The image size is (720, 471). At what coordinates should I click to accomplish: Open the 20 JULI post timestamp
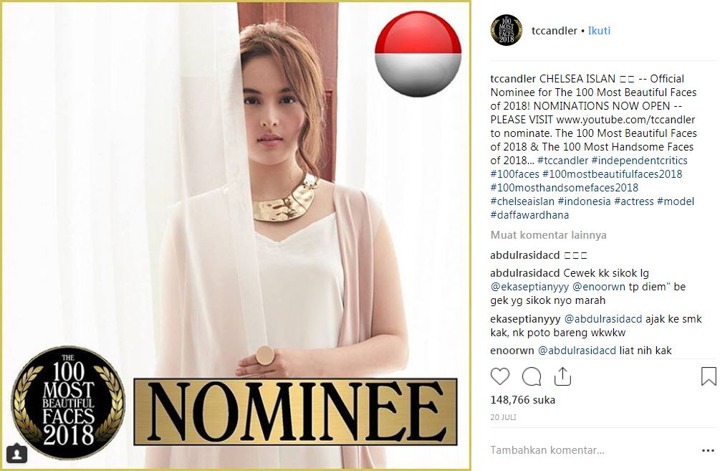[503, 417]
